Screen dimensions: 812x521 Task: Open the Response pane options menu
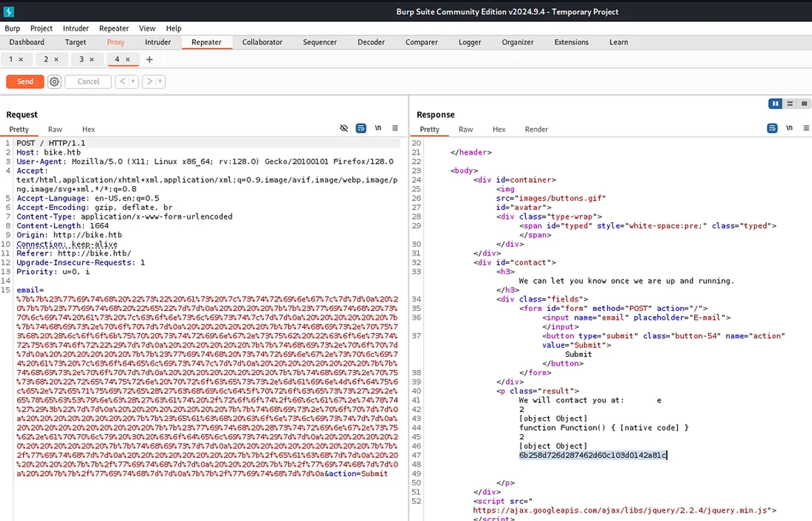pos(806,128)
